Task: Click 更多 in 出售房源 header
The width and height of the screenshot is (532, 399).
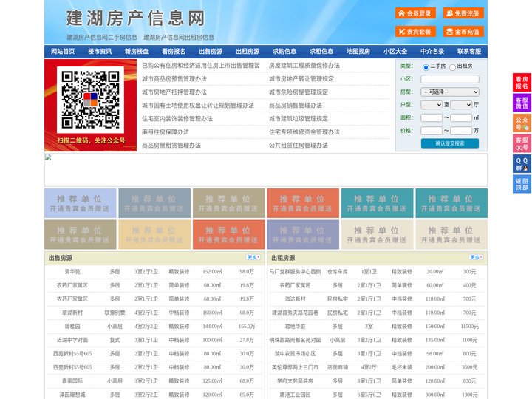Action: tap(253, 258)
